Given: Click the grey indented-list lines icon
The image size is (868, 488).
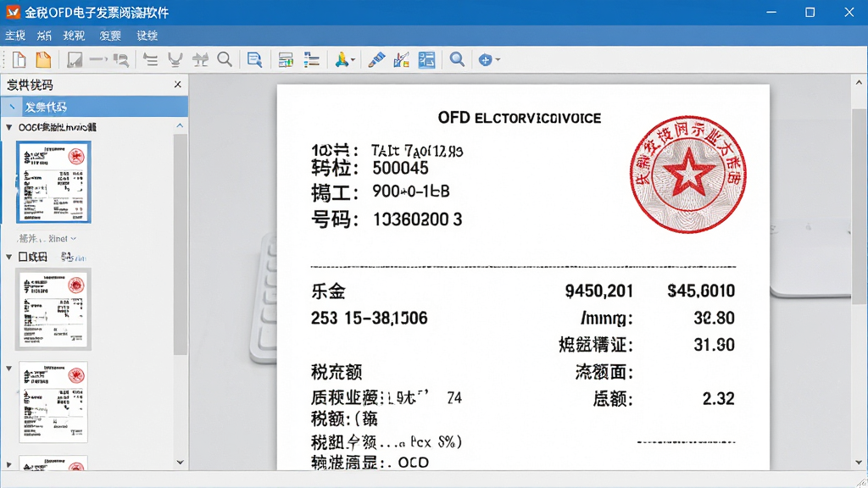Looking at the screenshot, I should (x=151, y=60).
